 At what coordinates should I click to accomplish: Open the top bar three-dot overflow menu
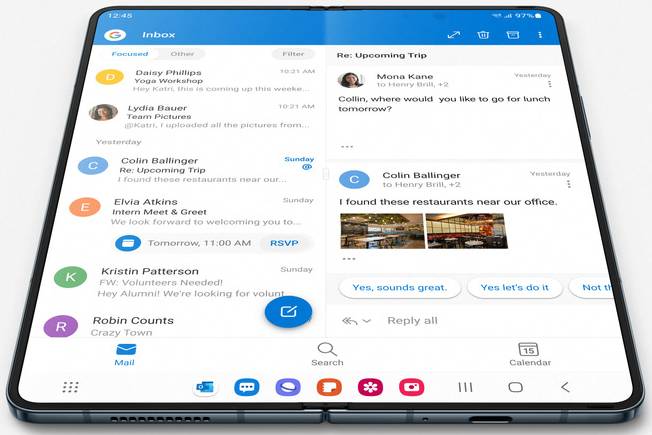[x=540, y=35]
